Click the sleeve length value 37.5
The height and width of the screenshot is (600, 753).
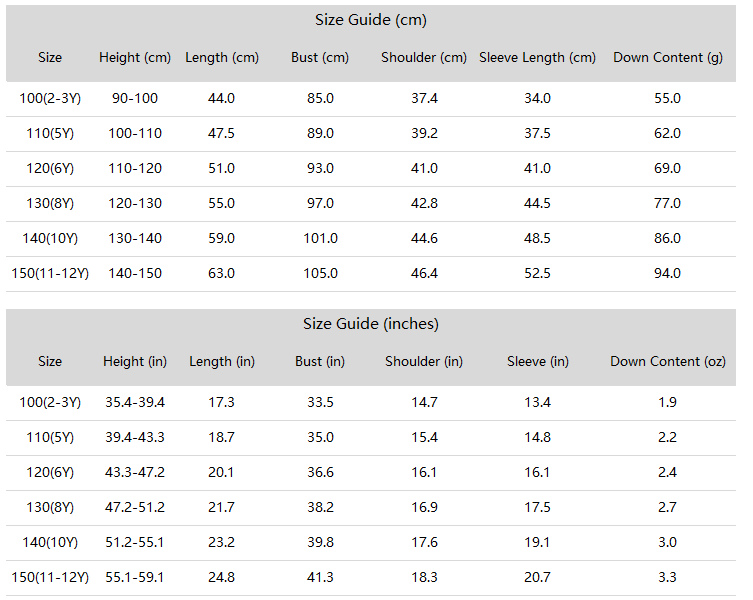[x=537, y=133]
